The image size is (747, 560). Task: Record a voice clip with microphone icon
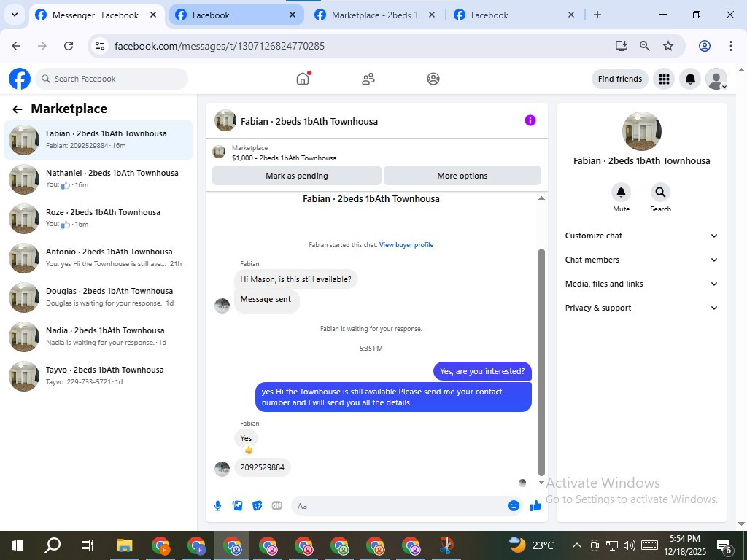click(217, 506)
